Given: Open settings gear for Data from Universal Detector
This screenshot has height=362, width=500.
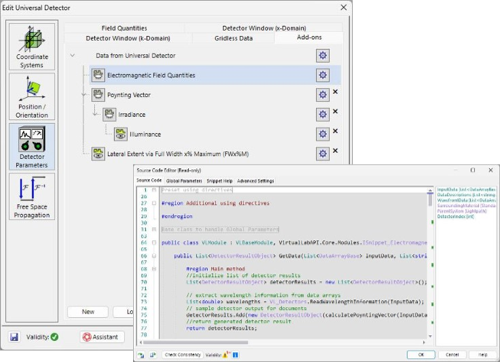Looking at the screenshot, I should (x=323, y=55).
